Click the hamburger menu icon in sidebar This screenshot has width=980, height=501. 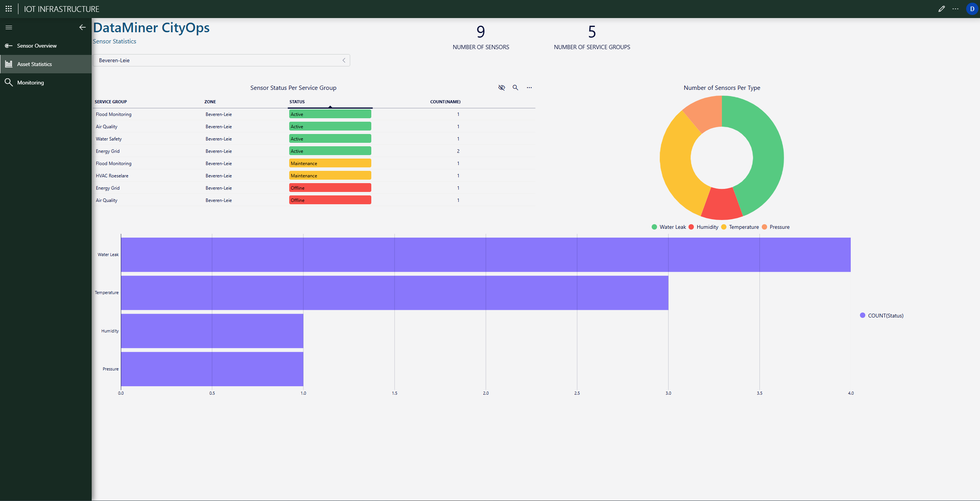click(9, 27)
